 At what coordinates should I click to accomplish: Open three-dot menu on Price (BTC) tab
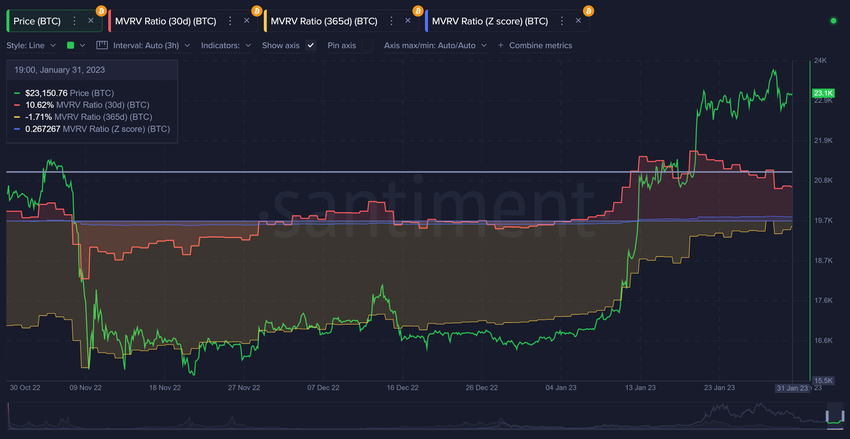(74, 21)
